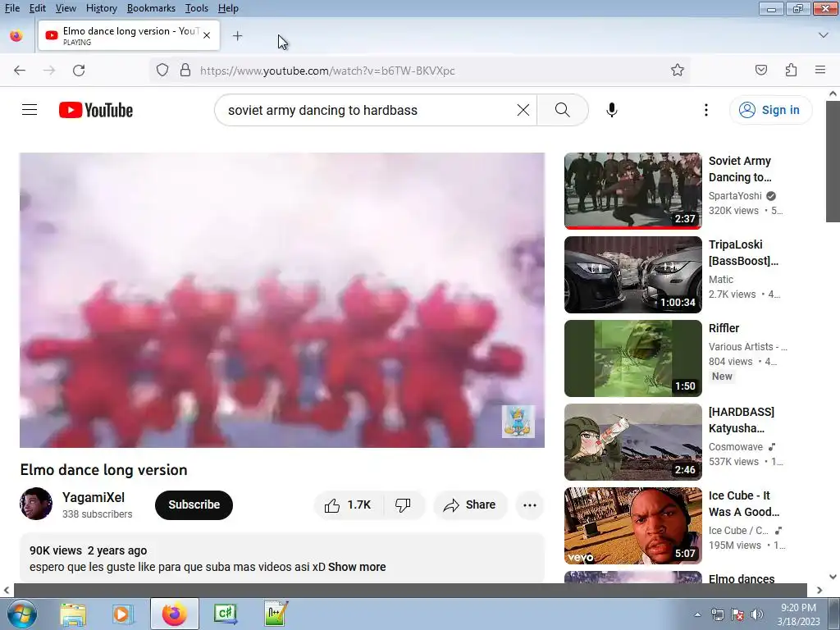Open the Tools menu
Image resolution: width=840 pixels, height=630 pixels.
[197, 8]
